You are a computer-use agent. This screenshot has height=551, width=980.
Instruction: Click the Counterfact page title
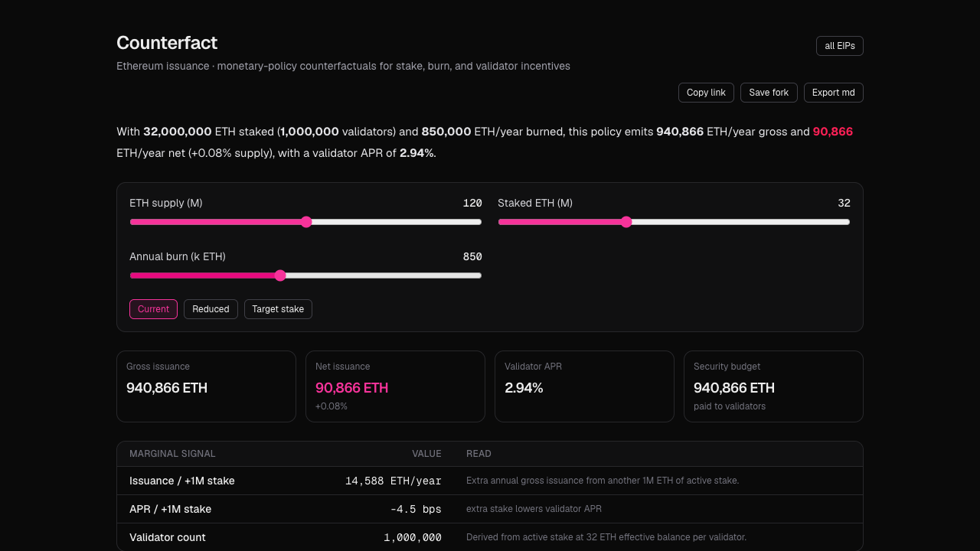(x=167, y=43)
